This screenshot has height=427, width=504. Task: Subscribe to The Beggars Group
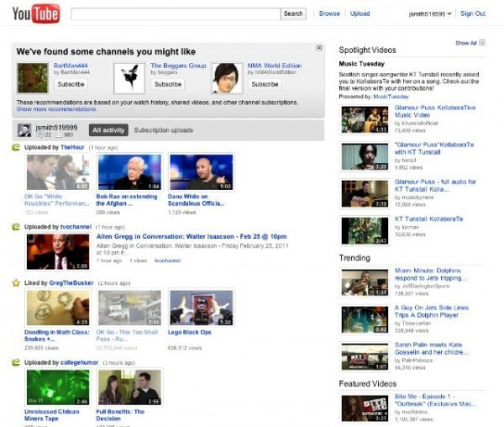coord(168,84)
